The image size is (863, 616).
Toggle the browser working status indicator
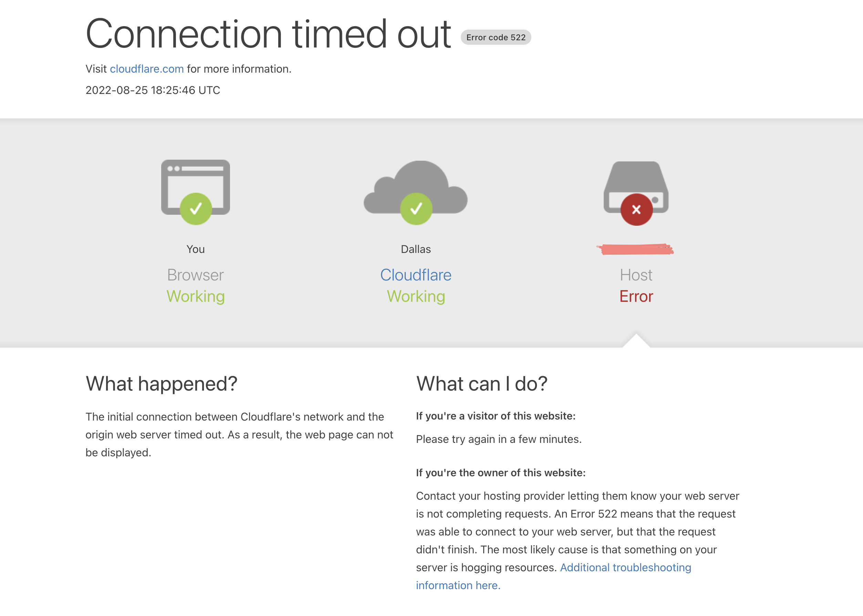click(195, 209)
